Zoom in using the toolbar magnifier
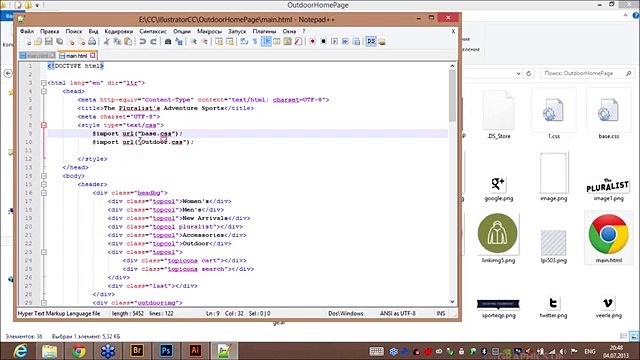This screenshot has width=640, height=360. (x=193, y=42)
